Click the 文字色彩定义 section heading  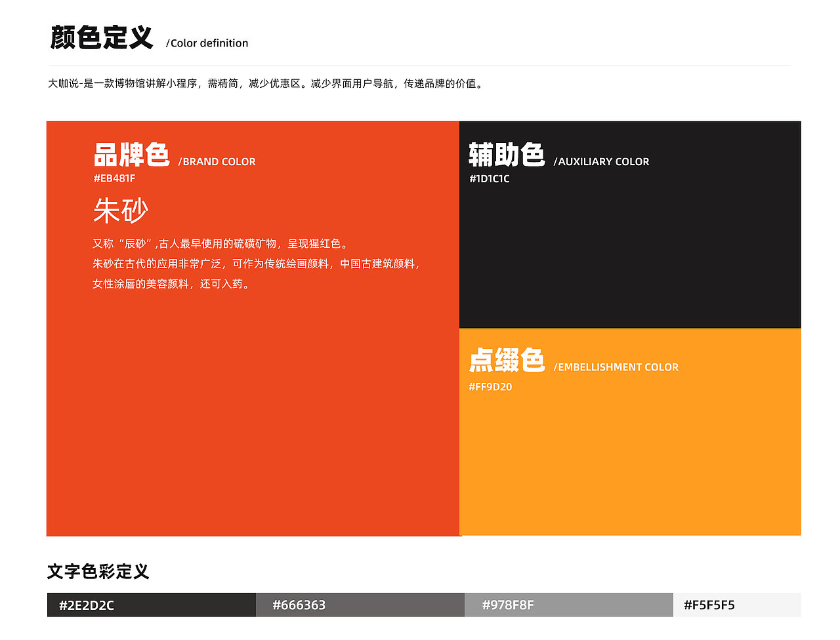coord(98,572)
